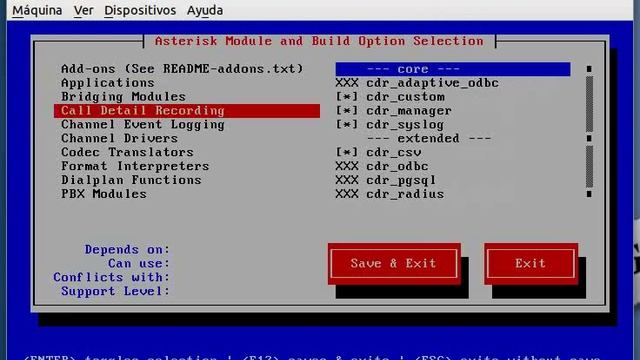Click the module list scrollbar
This screenshot has height=360, width=640.
(x=589, y=131)
